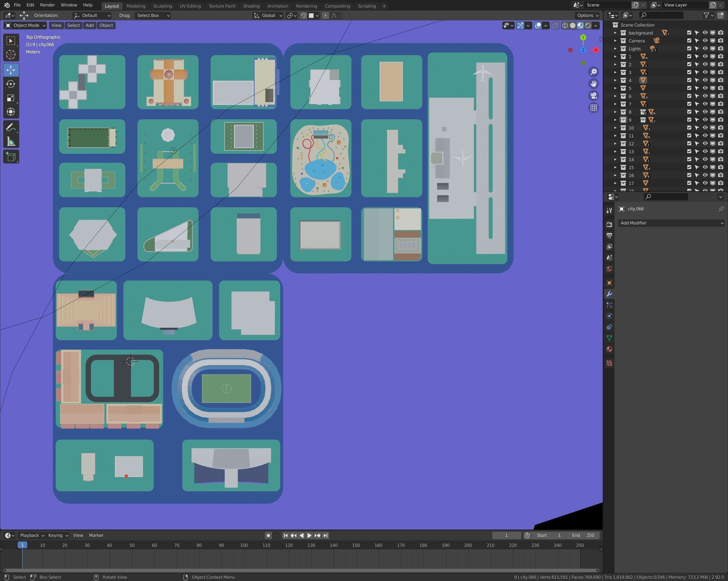Screen dimensions: 728x581
Task: Jump to the last frame
Action: pyautogui.click(x=326, y=535)
